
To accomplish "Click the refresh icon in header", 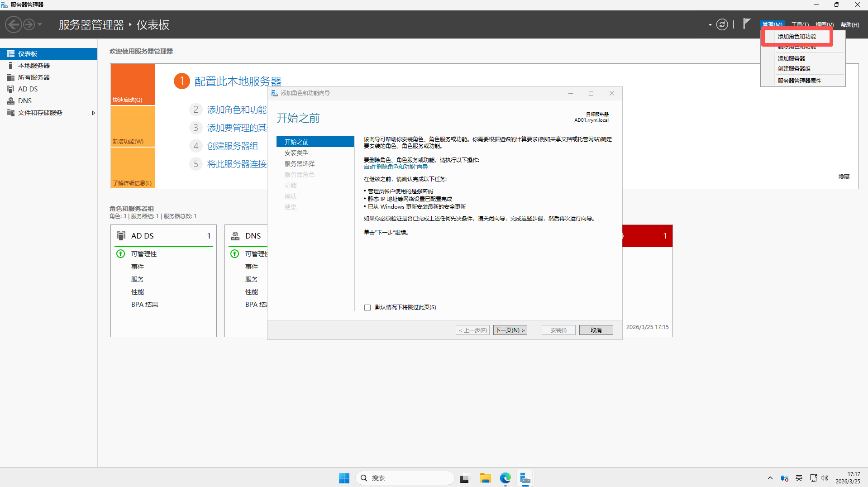I will pos(722,24).
